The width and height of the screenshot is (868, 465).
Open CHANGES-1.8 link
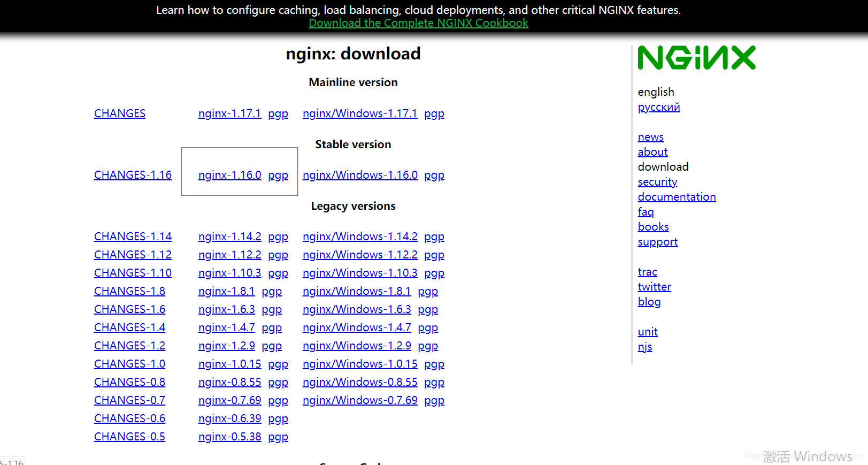[x=130, y=291]
